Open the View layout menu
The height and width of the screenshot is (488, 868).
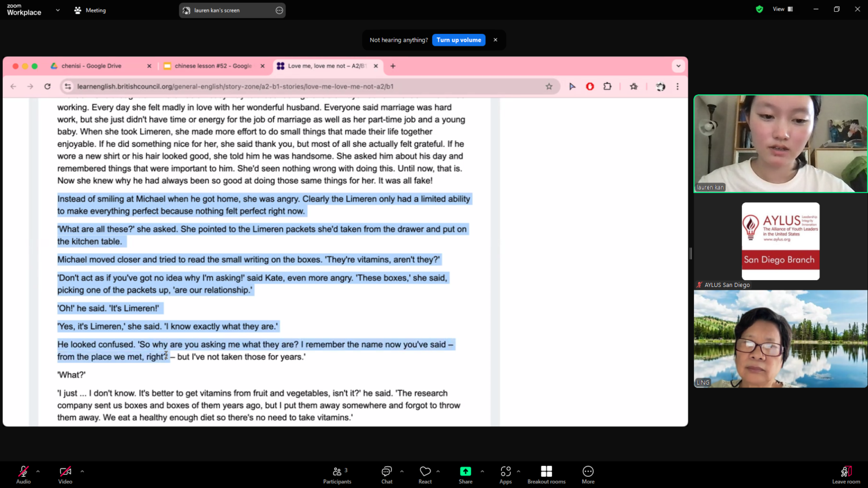pos(783,9)
